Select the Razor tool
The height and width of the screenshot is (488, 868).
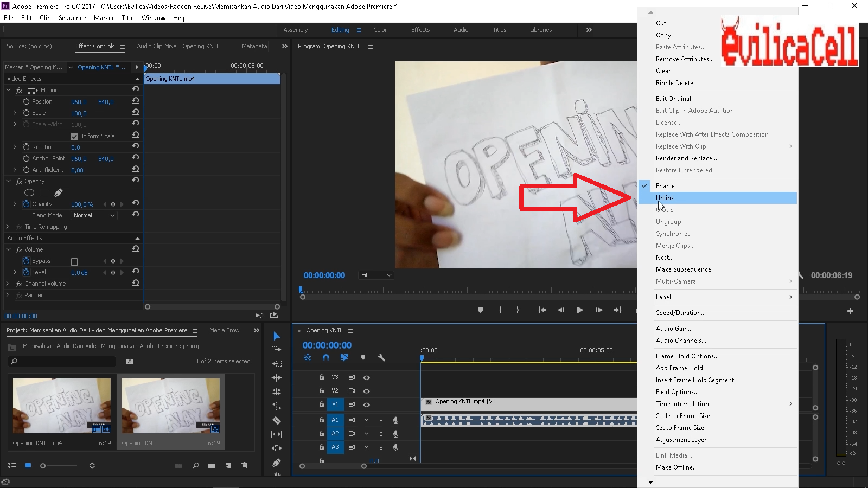tap(277, 420)
